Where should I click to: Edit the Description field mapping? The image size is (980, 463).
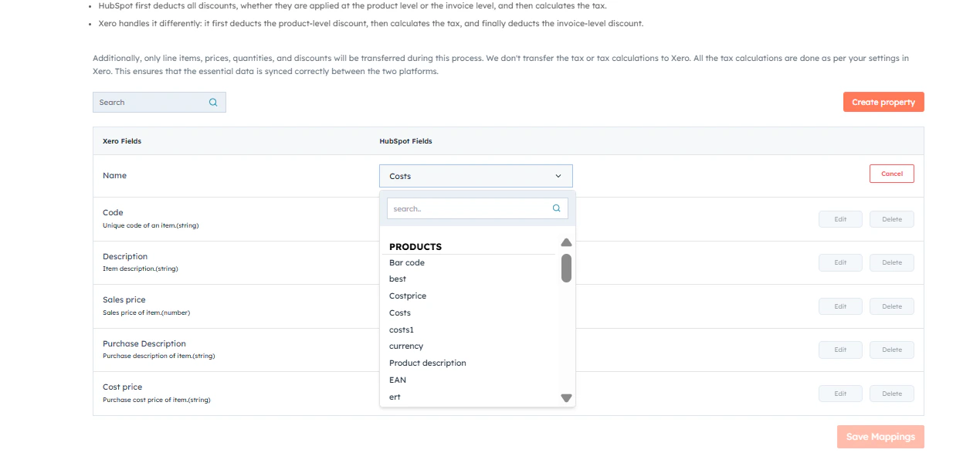[841, 262]
